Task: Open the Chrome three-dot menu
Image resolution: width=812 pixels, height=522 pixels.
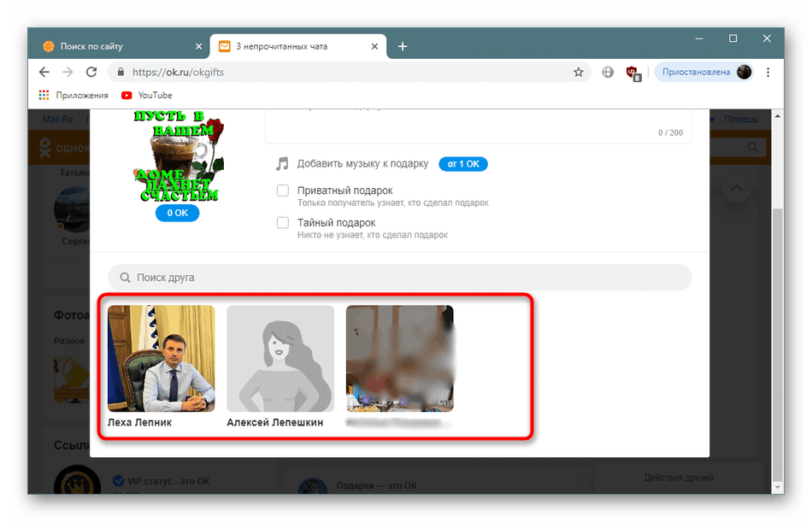Action: tap(768, 72)
